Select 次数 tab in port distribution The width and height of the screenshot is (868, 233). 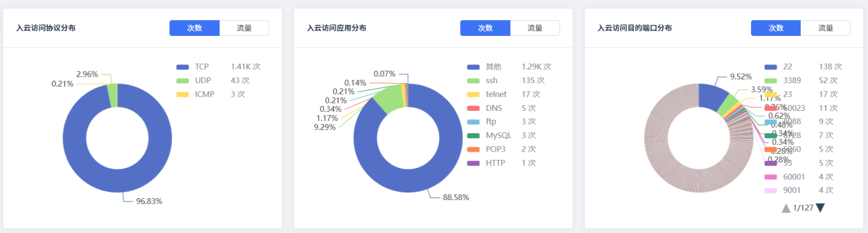point(776,28)
